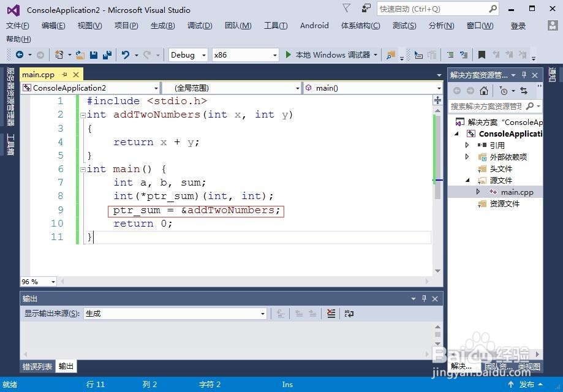
Task: Toggle word wrap in Output panel
Action: [349, 314]
